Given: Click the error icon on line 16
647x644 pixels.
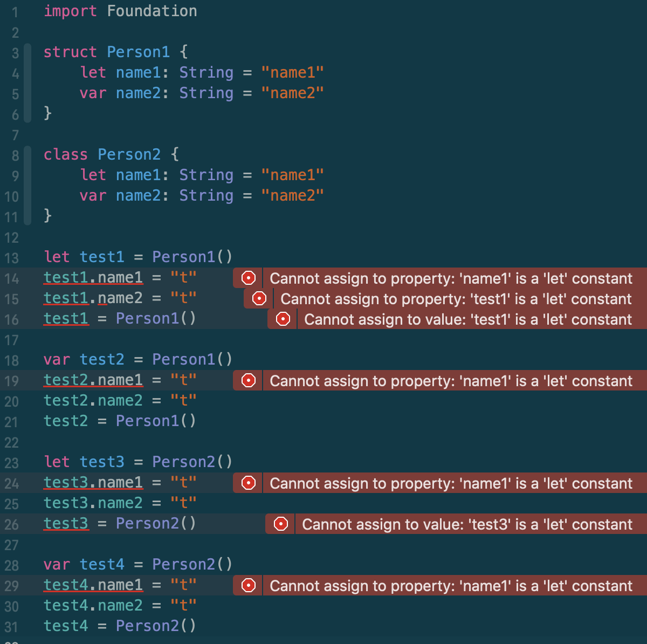Looking at the screenshot, I should 283,319.
